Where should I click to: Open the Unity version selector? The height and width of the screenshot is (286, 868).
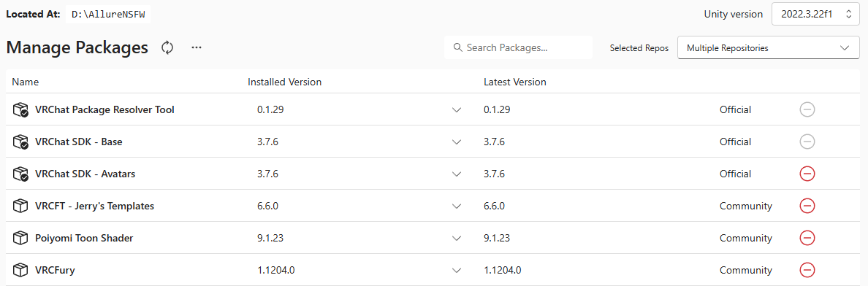point(816,15)
